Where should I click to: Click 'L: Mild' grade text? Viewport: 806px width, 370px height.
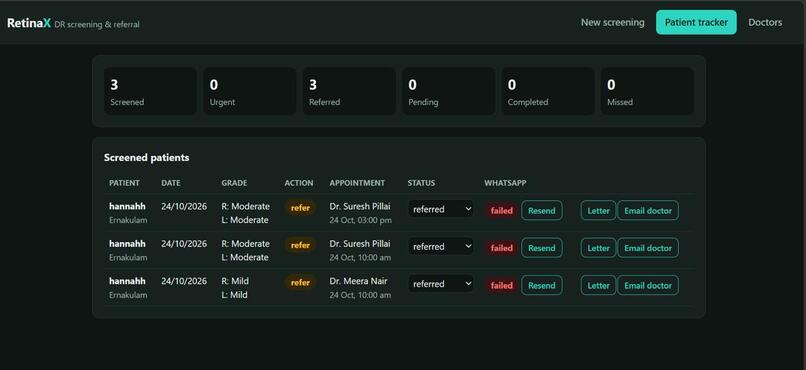click(234, 295)
